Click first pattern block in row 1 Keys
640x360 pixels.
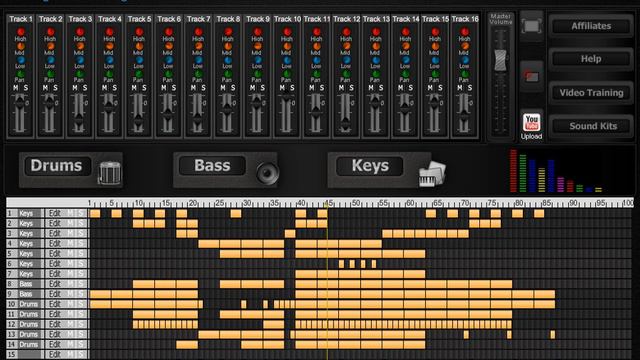click(95, 213)
